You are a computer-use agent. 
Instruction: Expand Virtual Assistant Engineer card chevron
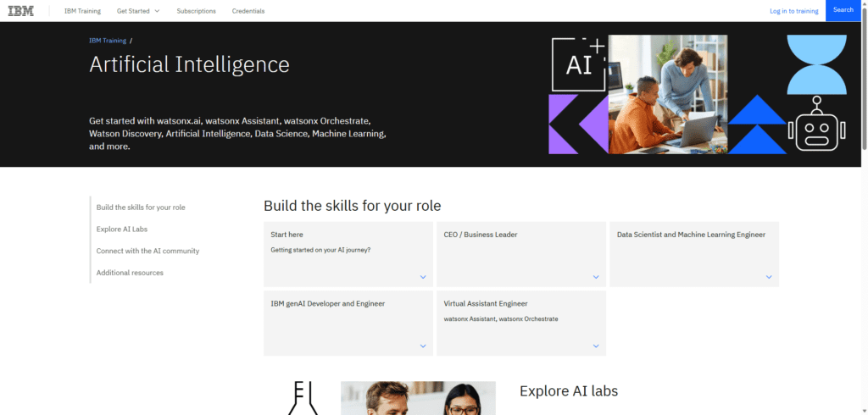[596, 346]
